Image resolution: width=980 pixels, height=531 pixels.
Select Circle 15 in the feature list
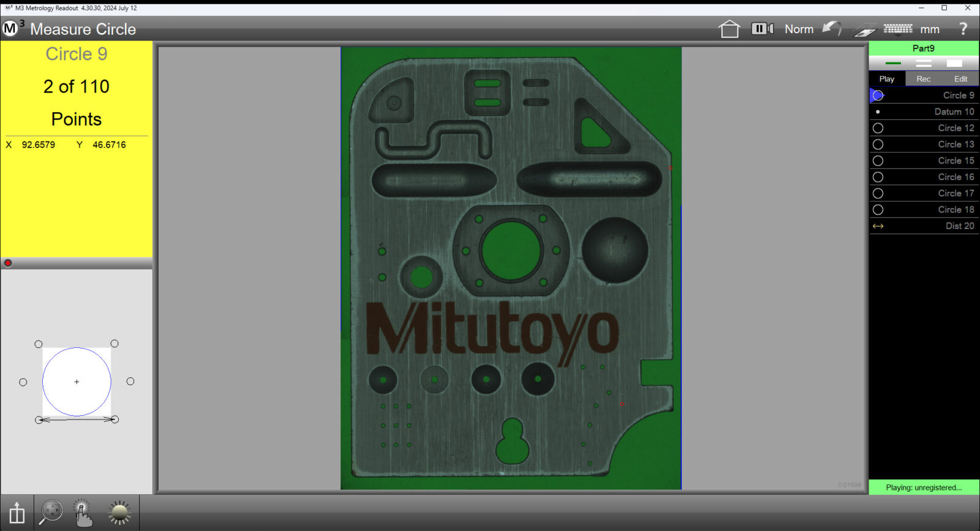[924, 160]
